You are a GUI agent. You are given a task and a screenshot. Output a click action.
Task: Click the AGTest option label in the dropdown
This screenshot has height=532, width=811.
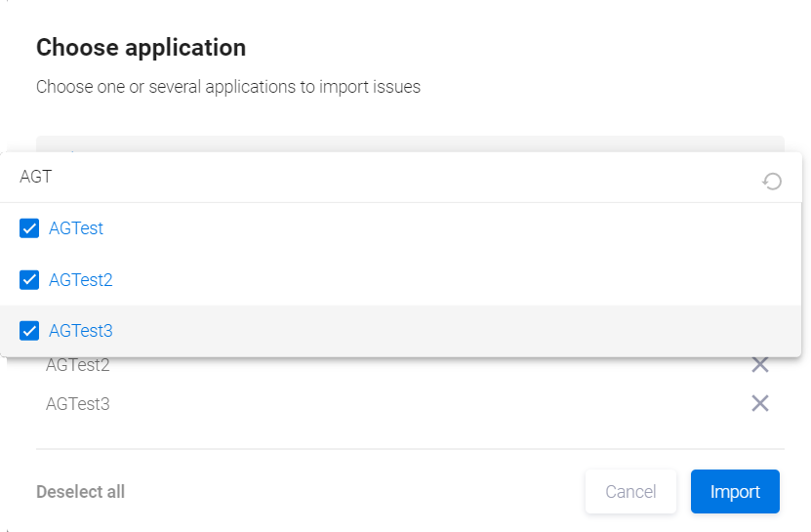point(76,228)
